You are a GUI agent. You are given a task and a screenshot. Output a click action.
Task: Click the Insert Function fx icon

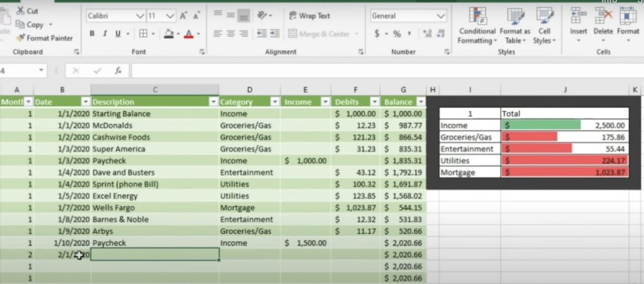[x=118, y=71]
